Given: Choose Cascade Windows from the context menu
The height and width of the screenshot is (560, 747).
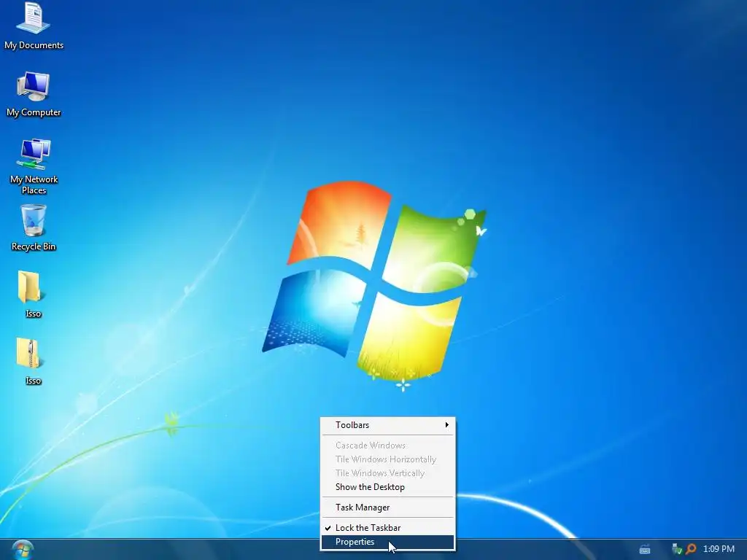Looking at the screenshot, I should click(x=388, y=446).
